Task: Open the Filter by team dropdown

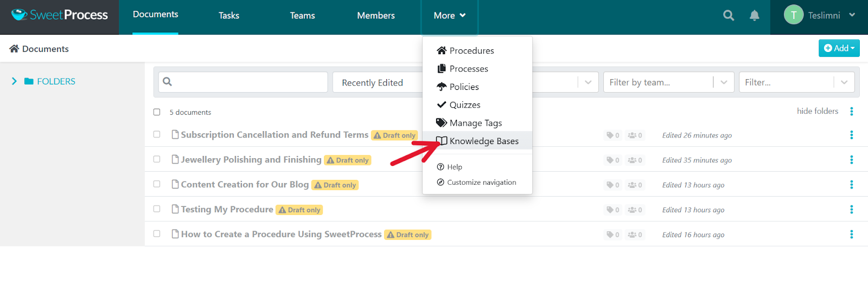Action: coord(668,82)
